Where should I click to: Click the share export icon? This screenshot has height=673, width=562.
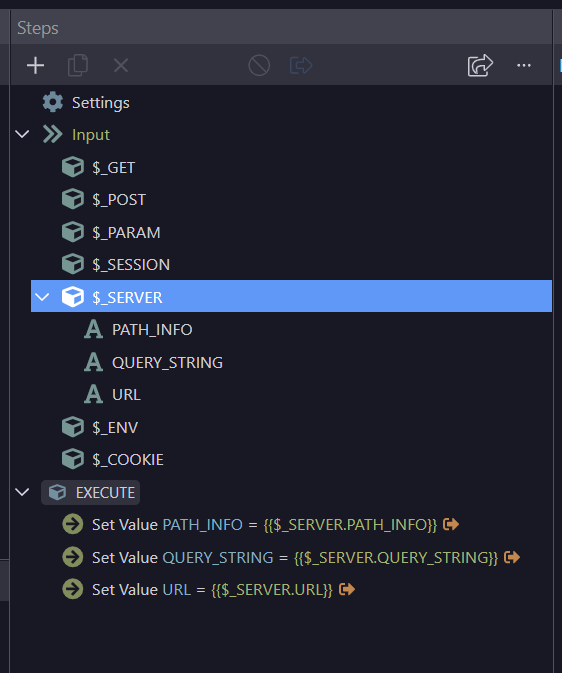pos(480,65)
